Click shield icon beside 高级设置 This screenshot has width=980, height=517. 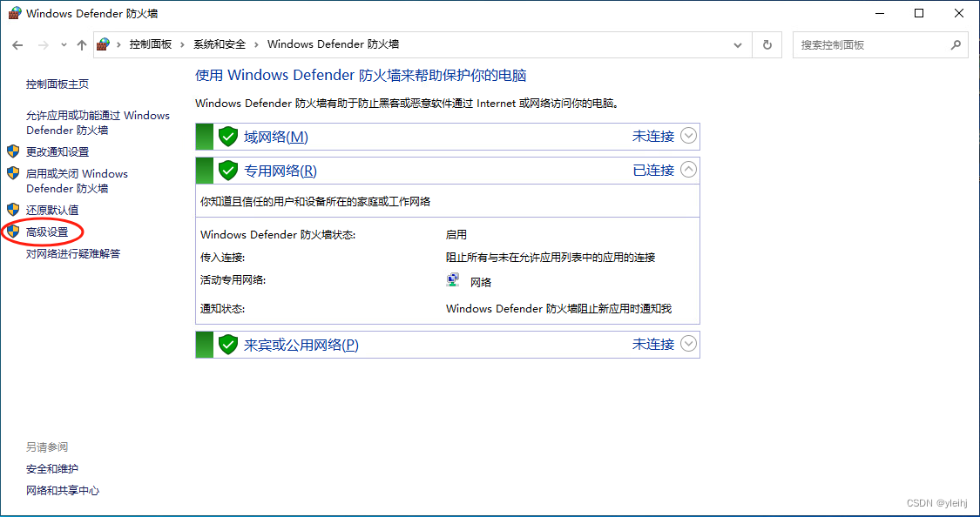13,231
